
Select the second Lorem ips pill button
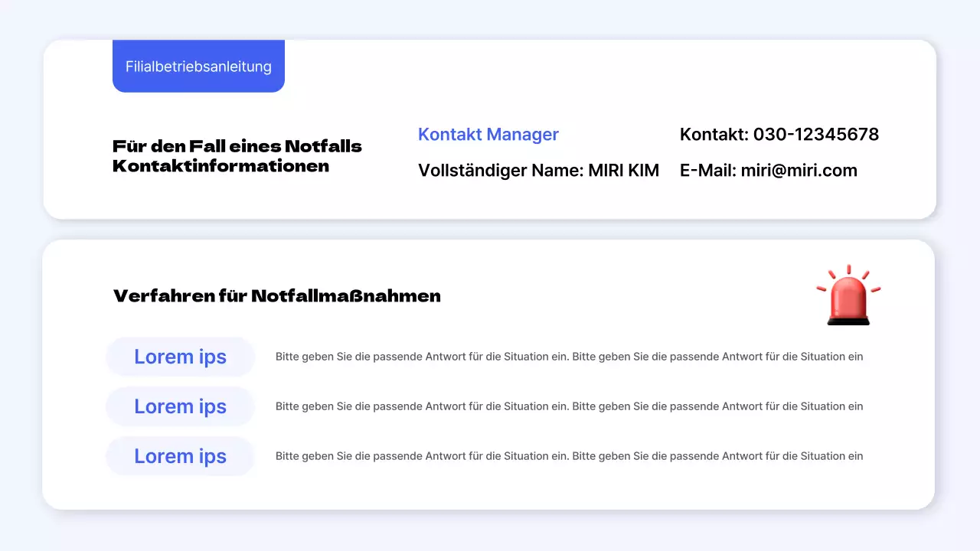pos(180,406)
